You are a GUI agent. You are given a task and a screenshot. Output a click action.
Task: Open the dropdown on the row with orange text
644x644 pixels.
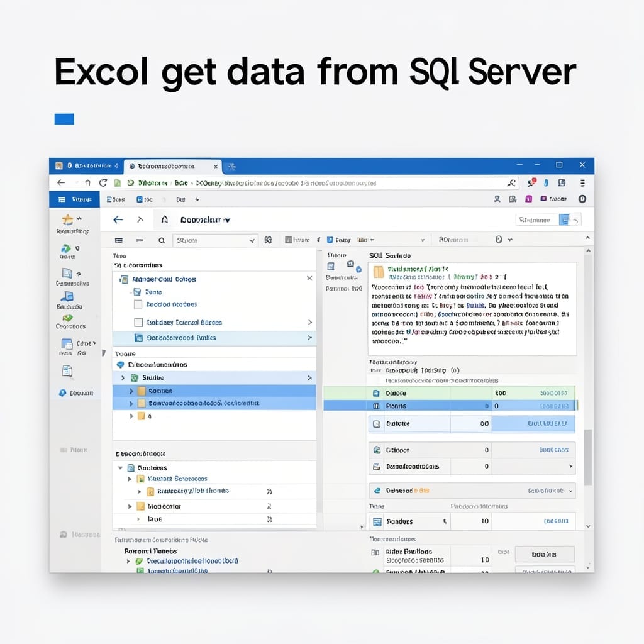tap(570, 491)
